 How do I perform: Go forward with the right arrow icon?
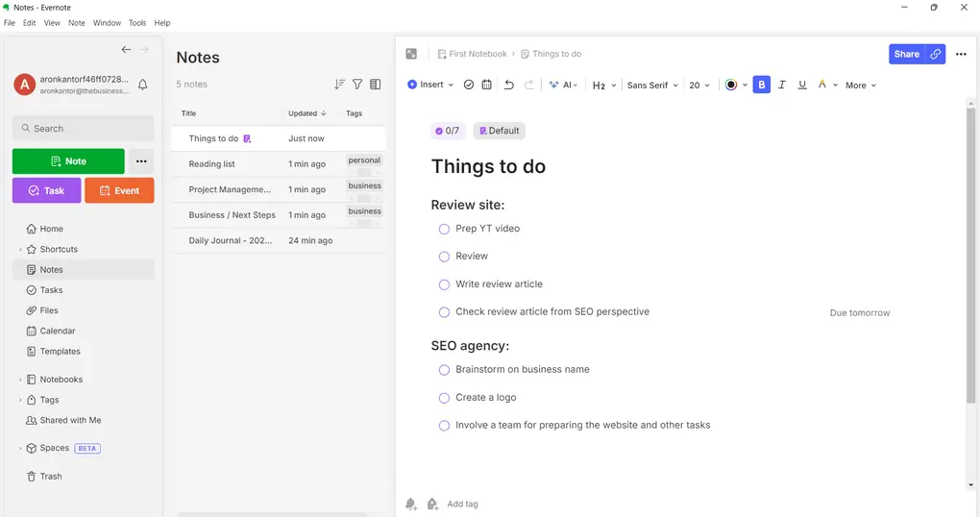(x=144, y=49)
